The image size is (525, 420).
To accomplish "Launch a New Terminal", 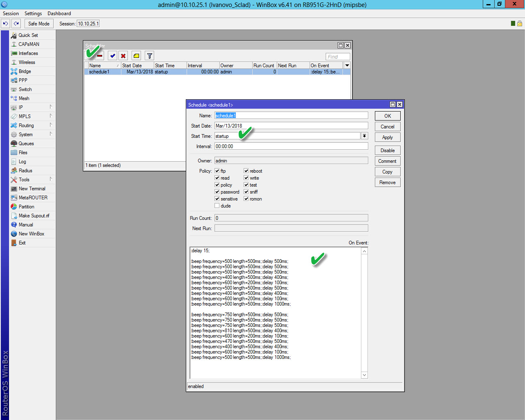I will [x=32, y=189].
